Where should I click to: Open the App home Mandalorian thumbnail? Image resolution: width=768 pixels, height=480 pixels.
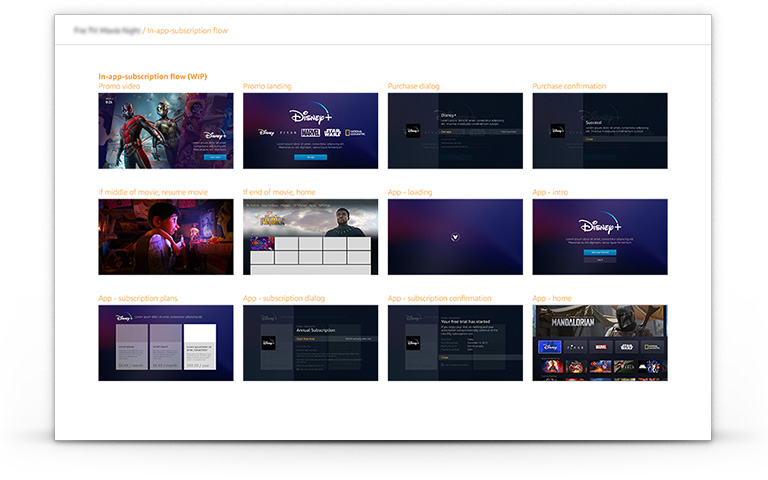600,343
